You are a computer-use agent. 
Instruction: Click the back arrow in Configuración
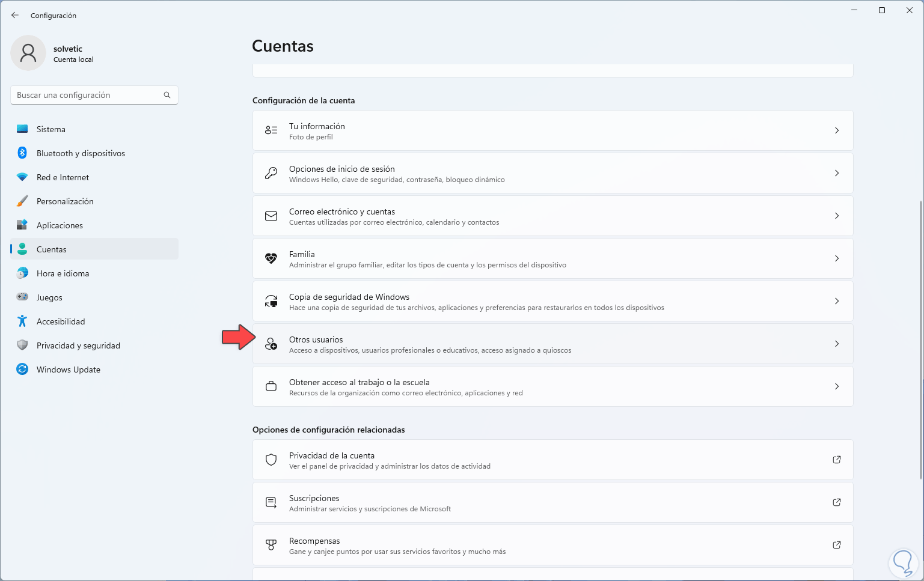pos(15,15)
